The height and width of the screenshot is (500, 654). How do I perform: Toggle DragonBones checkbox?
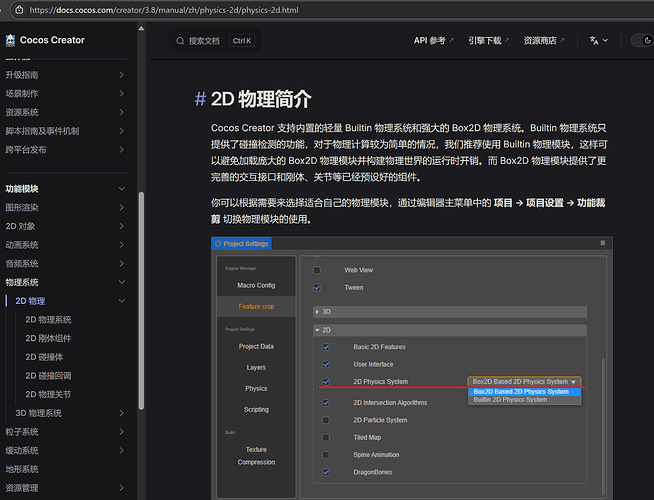coord(326,472)
